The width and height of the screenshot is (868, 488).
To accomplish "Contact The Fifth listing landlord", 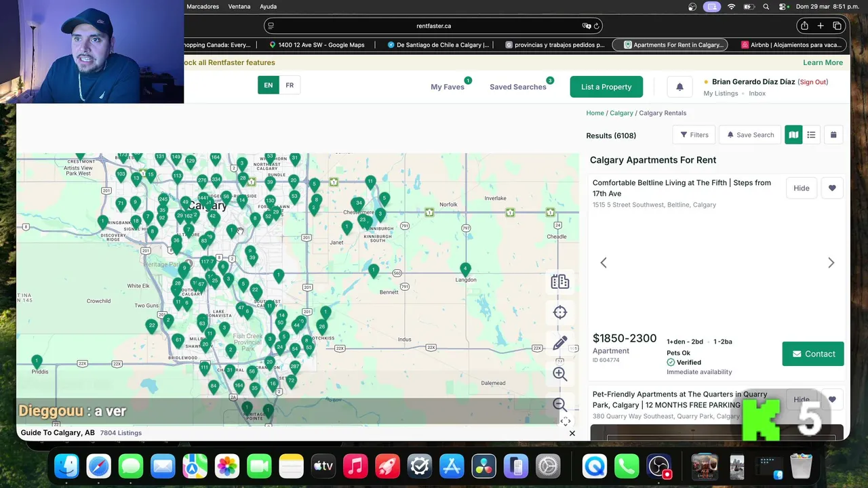I will pos(813,354).
